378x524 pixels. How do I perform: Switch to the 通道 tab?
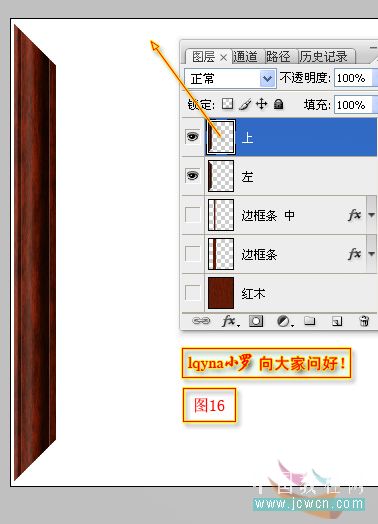click(246, 56)
